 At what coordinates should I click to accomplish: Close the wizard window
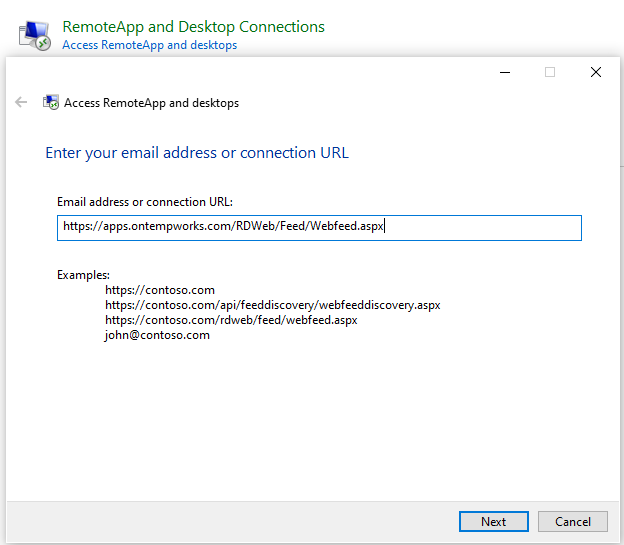tap(596, 72)
